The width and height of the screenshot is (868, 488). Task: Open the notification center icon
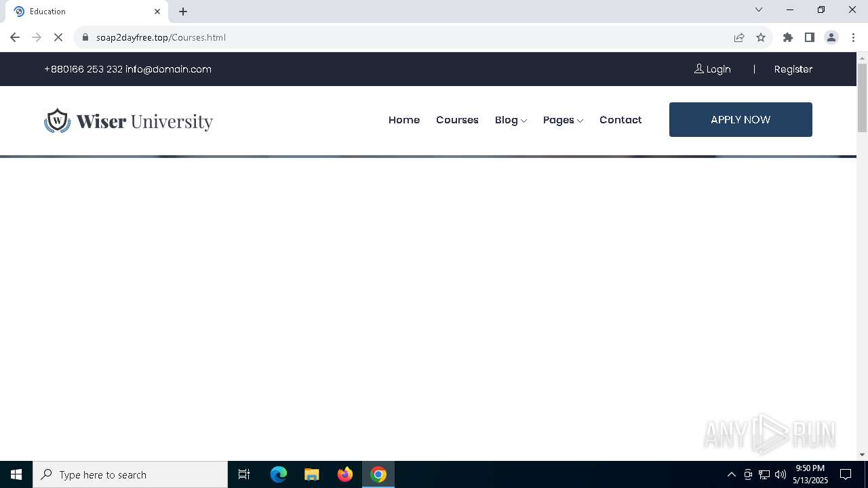coord(846,474)
